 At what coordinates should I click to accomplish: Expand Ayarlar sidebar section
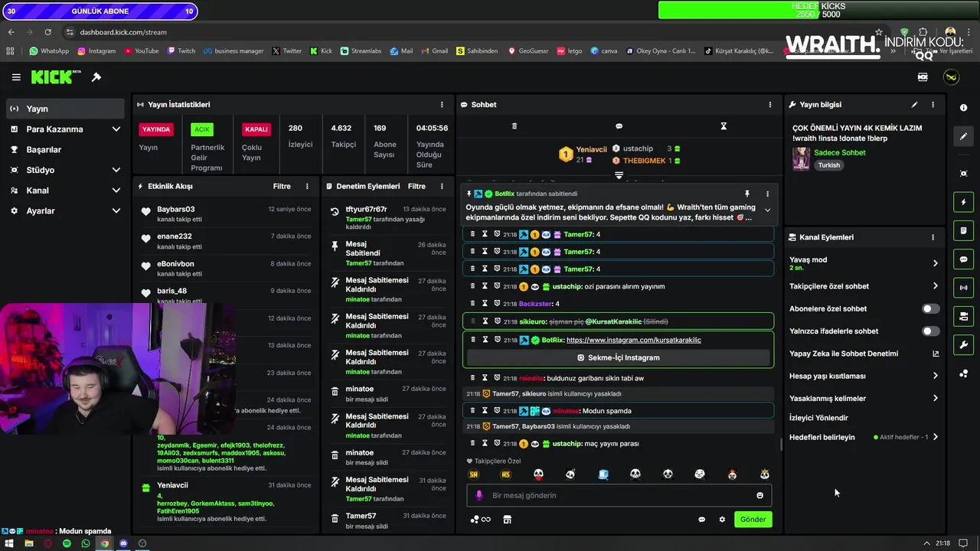click(x=116, y=210)
